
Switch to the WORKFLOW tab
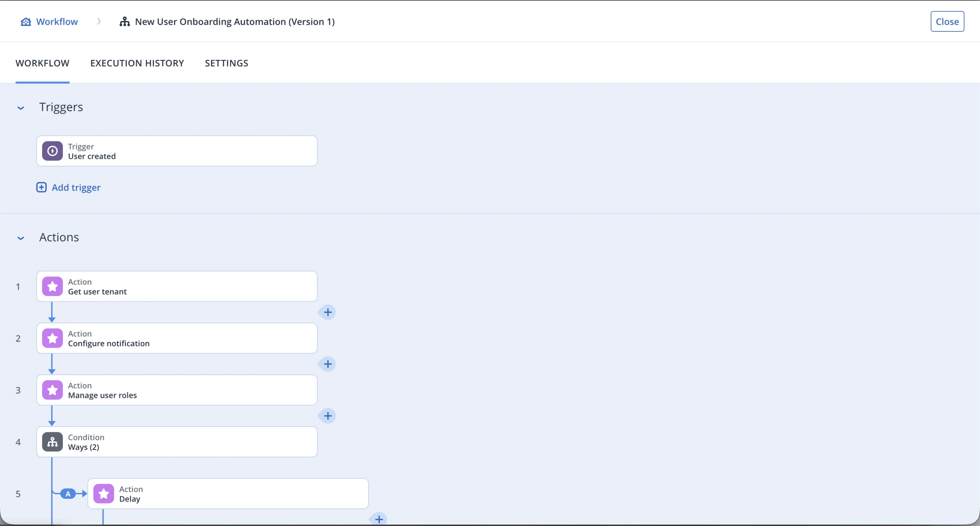(42, 63)
